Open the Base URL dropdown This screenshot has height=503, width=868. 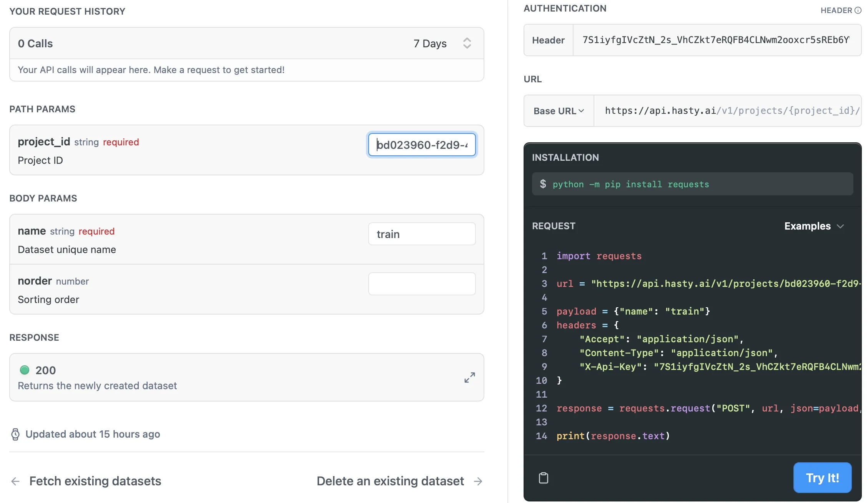coord(559,111)
